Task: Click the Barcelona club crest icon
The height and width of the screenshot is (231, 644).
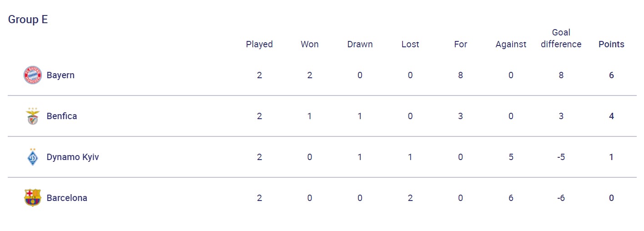Action: click(33, 198)
